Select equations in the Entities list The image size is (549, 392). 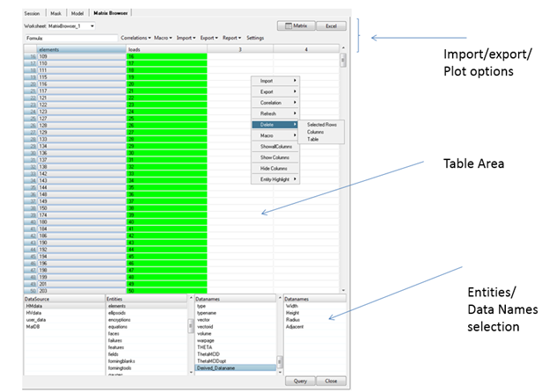pos(147,327)
